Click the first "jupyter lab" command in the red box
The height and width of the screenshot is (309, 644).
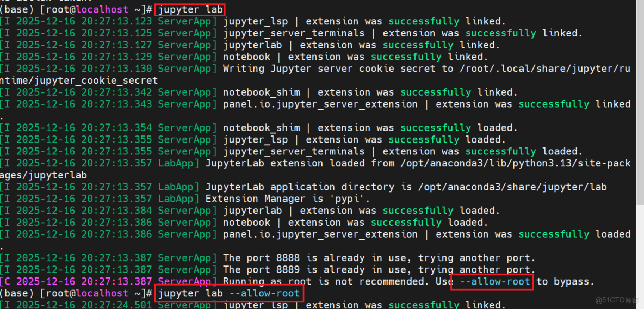tap(190, 10)
